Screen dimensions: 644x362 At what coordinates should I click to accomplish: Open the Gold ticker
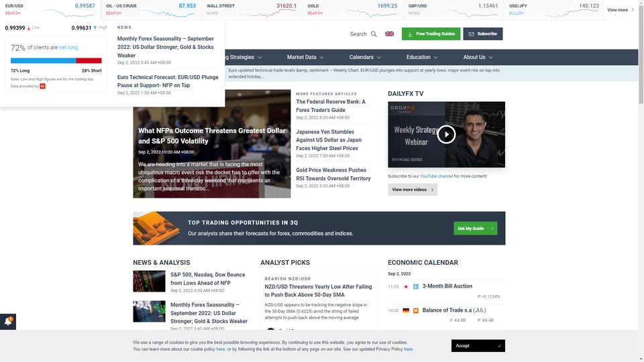pos(352,10)
